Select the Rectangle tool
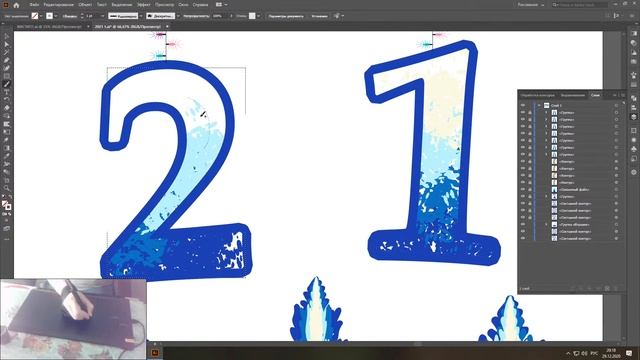This screenshot has width=640, height=360. pos(7,76)
